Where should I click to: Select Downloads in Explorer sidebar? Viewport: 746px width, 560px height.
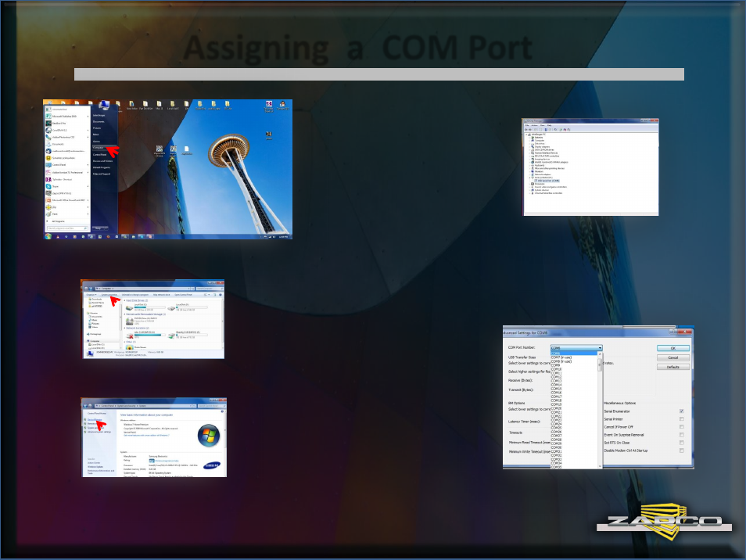click(x=97, y=300)
